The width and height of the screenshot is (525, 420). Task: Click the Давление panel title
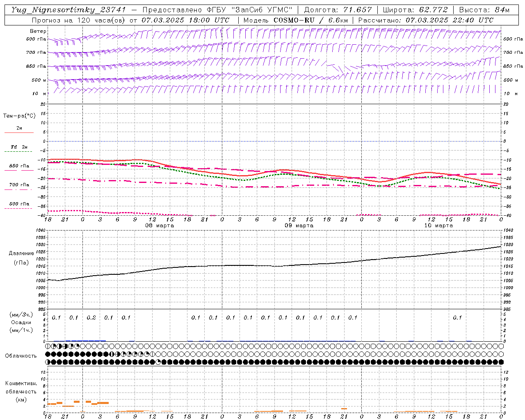tap(21, 253)
